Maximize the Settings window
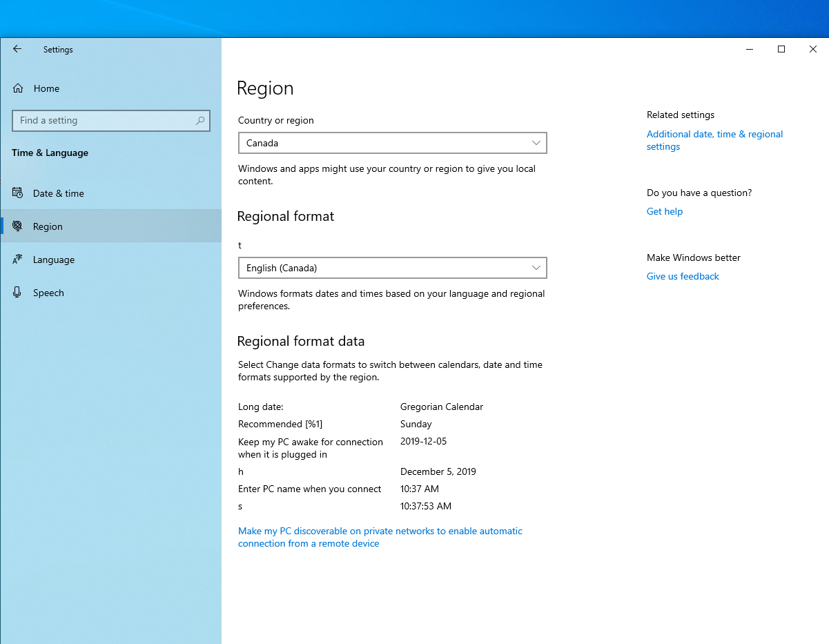 781,49
